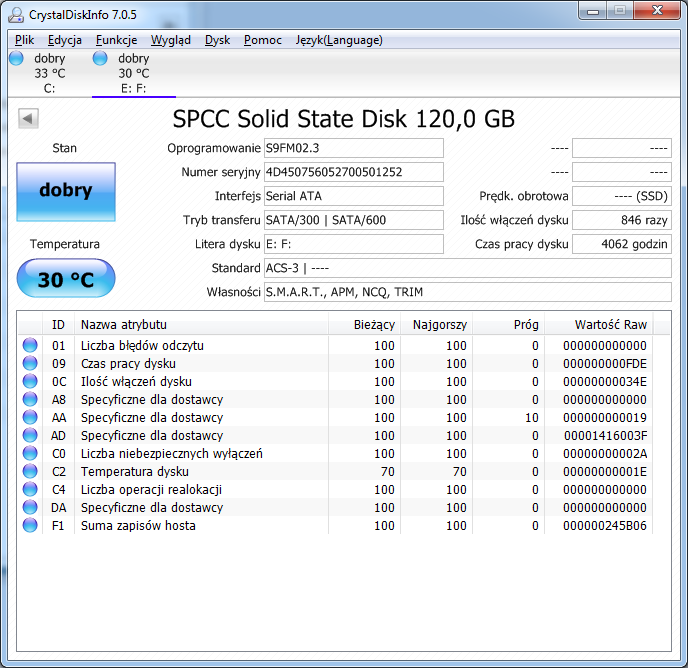Select row 'Temperatura dysku'

click(x=335, y=472)
